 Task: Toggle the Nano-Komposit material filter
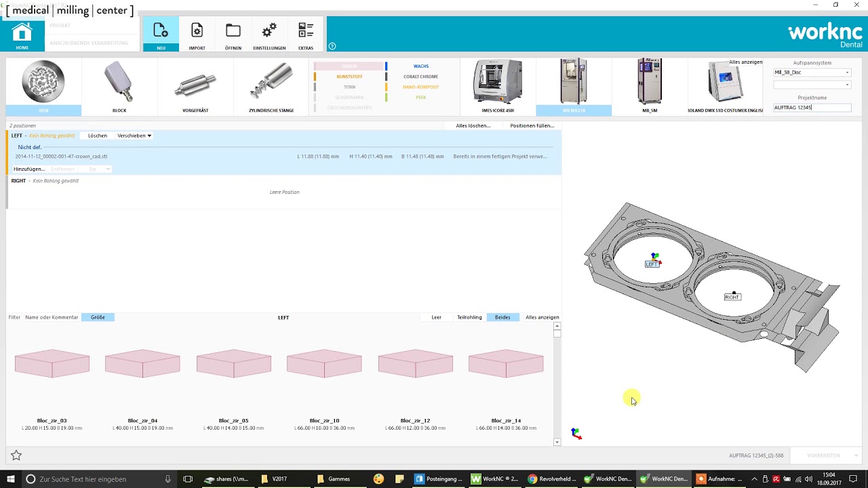tap(420, 87)
